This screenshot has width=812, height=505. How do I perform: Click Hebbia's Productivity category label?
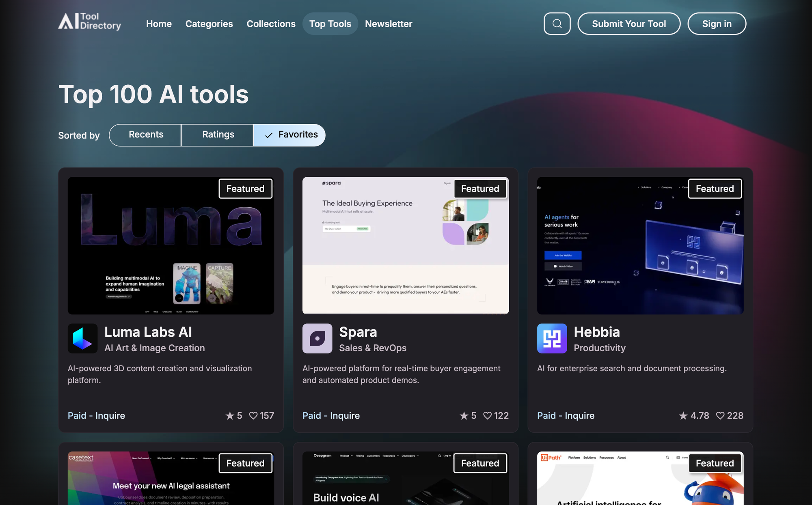tap(600, 348)
